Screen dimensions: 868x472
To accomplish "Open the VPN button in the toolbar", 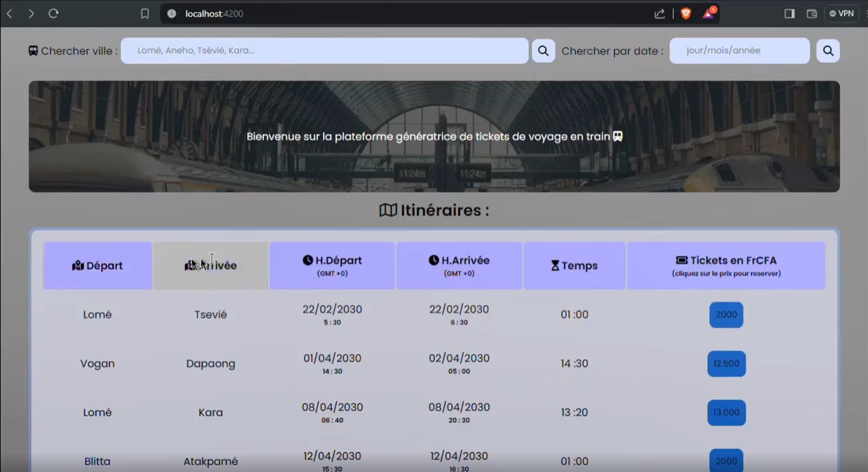I will pyautogui.click(x=842, y=14).
